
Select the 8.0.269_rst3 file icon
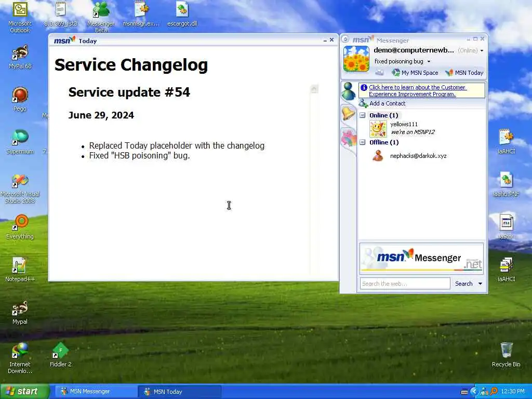61,14
